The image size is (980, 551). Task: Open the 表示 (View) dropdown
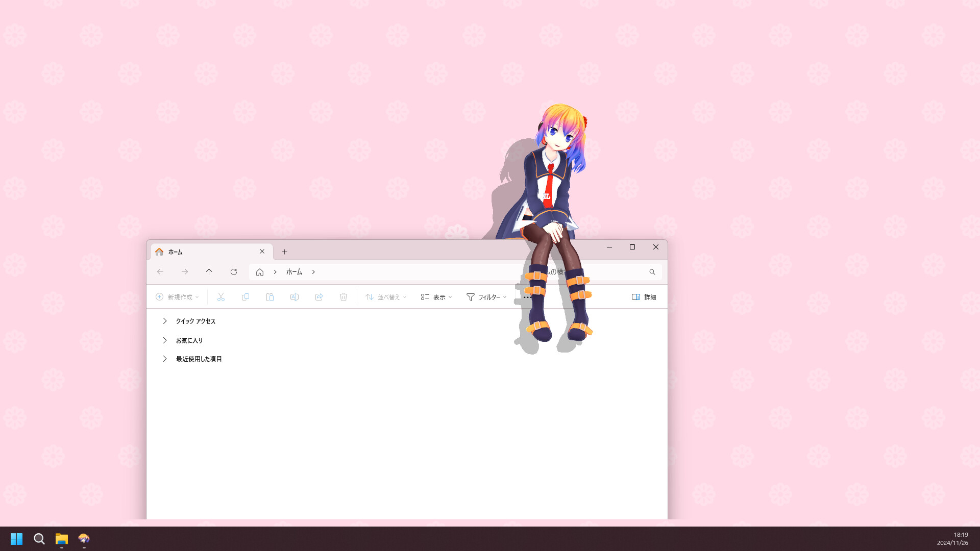point(435,296)
